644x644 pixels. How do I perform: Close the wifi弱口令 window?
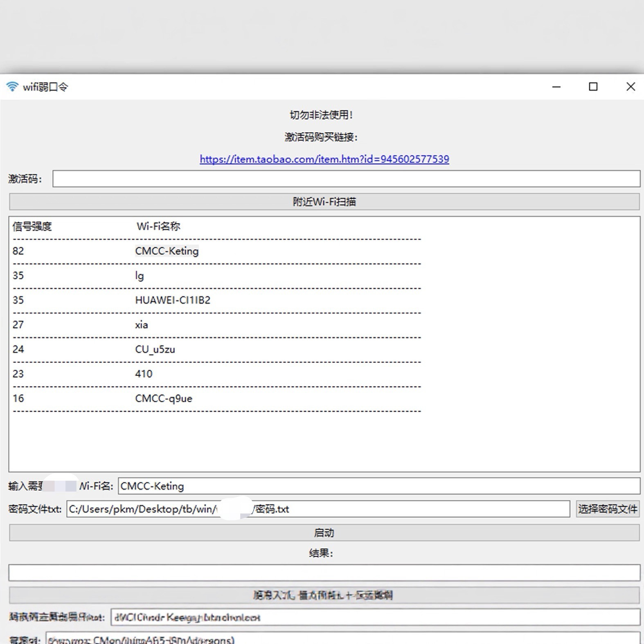pos(630,87)
